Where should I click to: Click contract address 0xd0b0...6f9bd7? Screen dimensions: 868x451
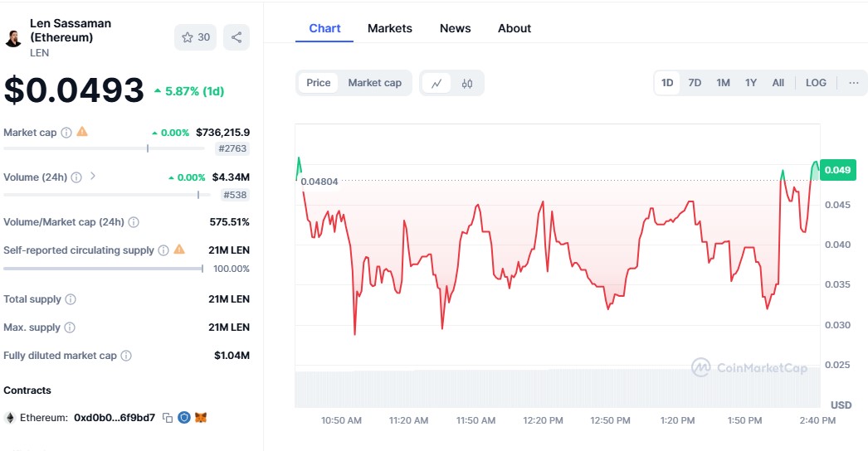pyautogui.click(x=115, y=418)
